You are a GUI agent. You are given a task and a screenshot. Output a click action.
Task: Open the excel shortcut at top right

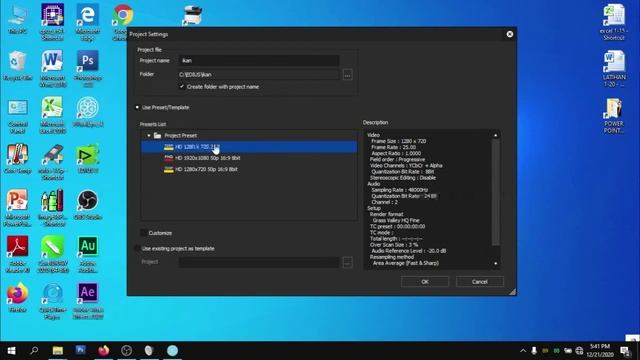point(614,21)
